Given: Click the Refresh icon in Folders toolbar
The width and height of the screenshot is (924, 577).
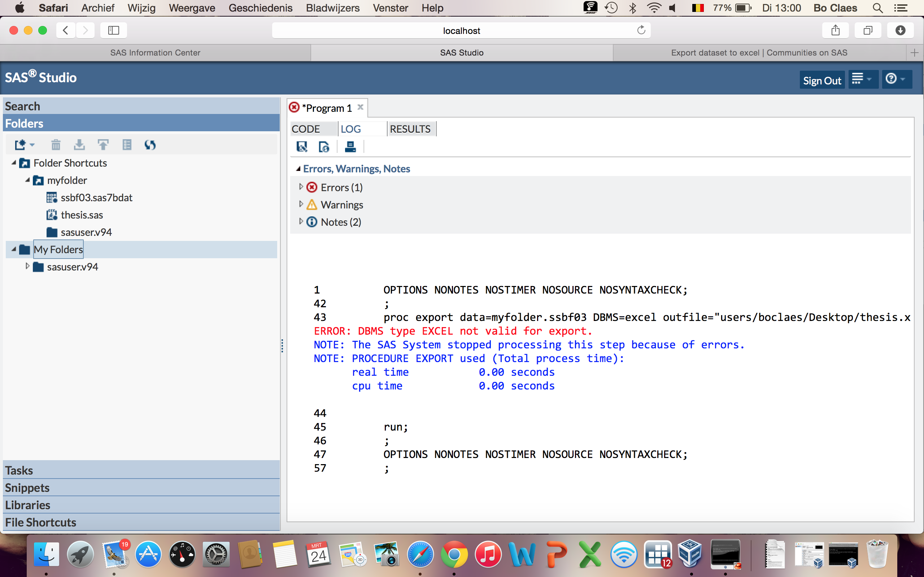Looking at the screenshot, I should (x=150, y=145).
